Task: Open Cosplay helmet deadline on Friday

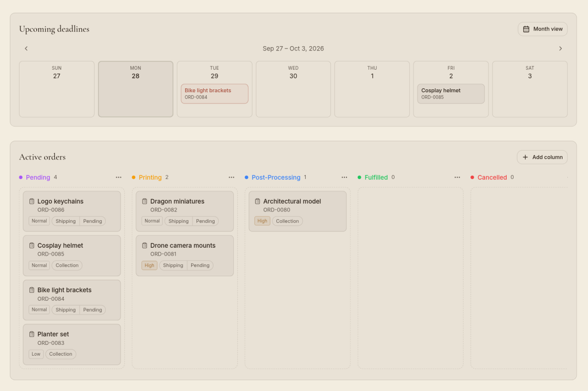Action: point(451,94)
